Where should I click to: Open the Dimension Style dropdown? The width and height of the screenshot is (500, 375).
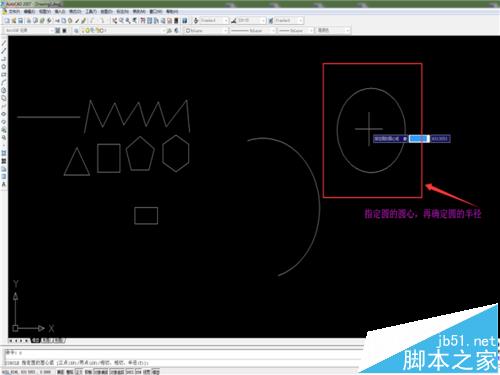251,20
